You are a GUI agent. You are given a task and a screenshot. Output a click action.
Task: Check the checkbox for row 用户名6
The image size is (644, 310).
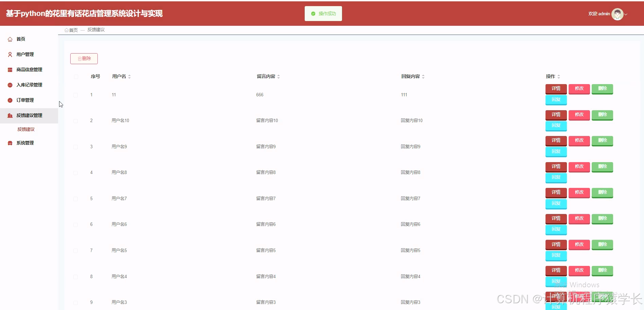click(x=76, y=225)
